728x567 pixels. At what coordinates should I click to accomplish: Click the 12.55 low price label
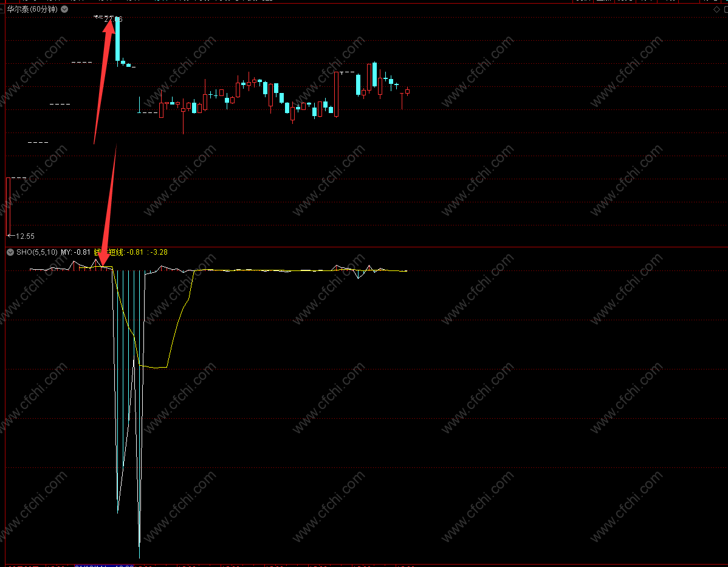click(25, 236)
